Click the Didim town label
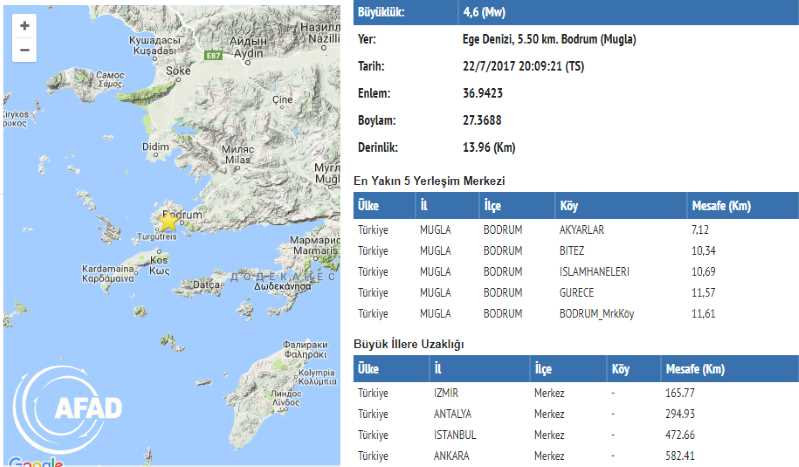 [156, 146]
